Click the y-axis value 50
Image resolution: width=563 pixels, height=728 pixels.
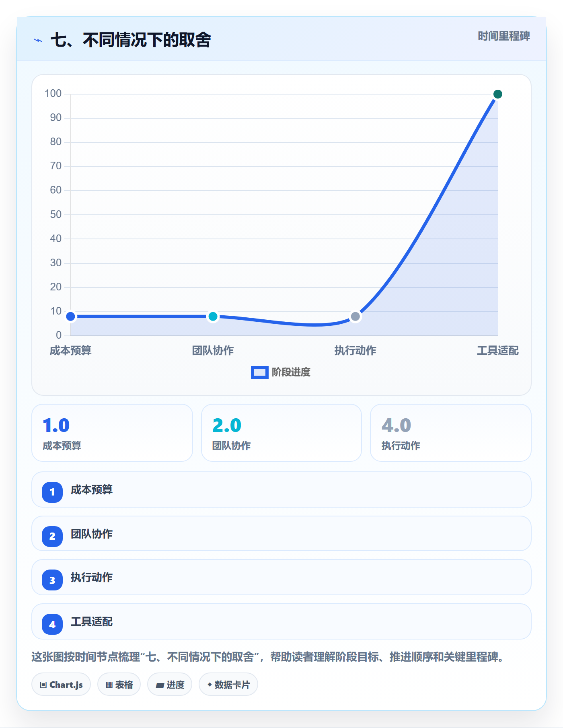(56, 214)
